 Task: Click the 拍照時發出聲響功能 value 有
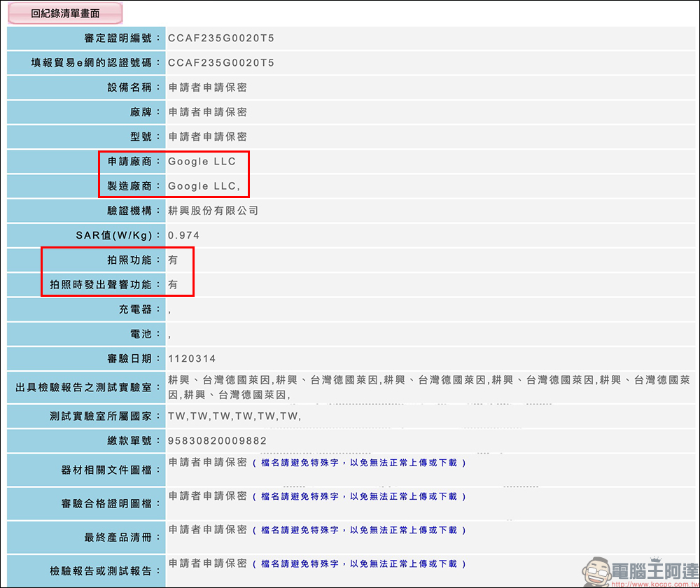click(173, 284)
